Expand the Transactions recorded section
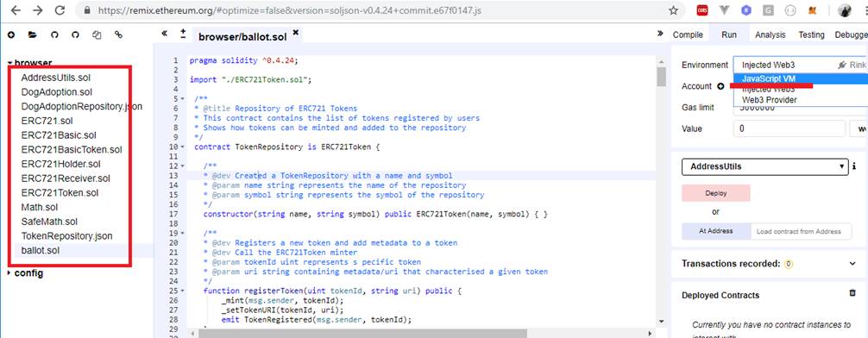 tap(852, 264)
